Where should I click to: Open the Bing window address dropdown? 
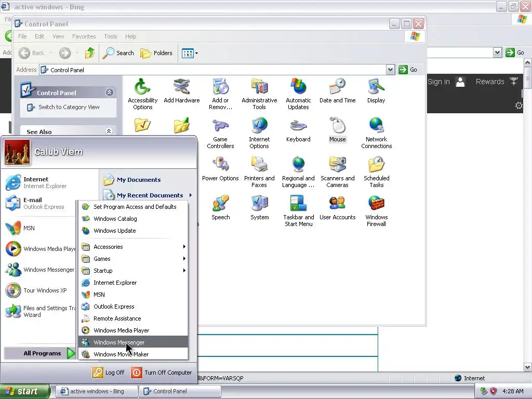click(x=497, y=52)
